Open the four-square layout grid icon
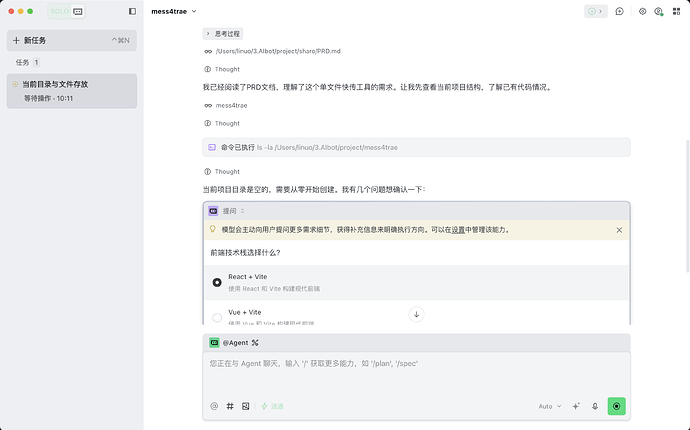Image resolution: width=690 pixels, height=430 pixels. (676, 11)
